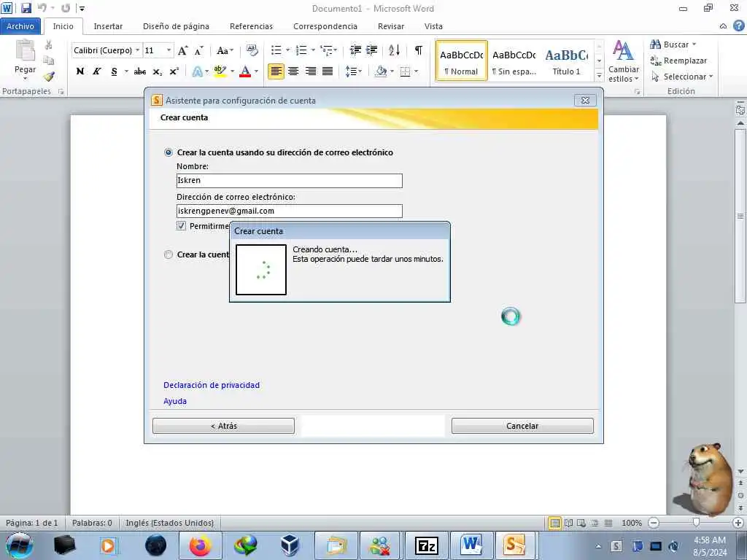Increase font size with grow icon

click(x=182, y=50)
